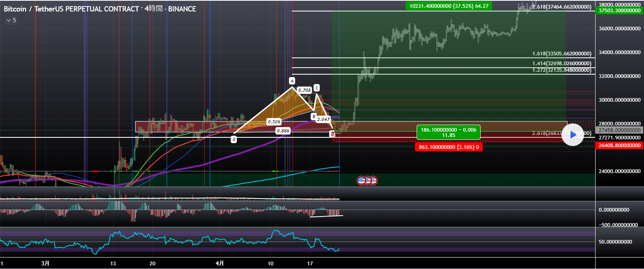644x269 pixels.
Task: Select harmonic pattern point X marker
Action: click(234, 139)
